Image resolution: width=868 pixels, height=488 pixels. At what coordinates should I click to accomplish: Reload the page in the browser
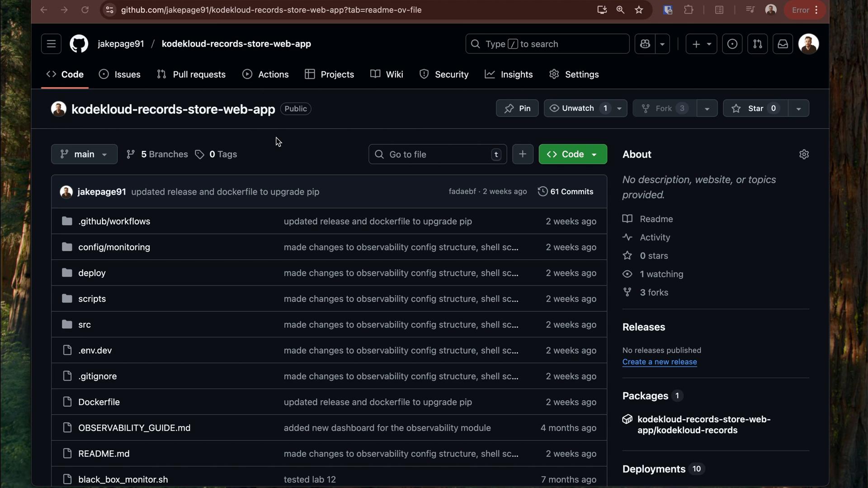[85, 10]
